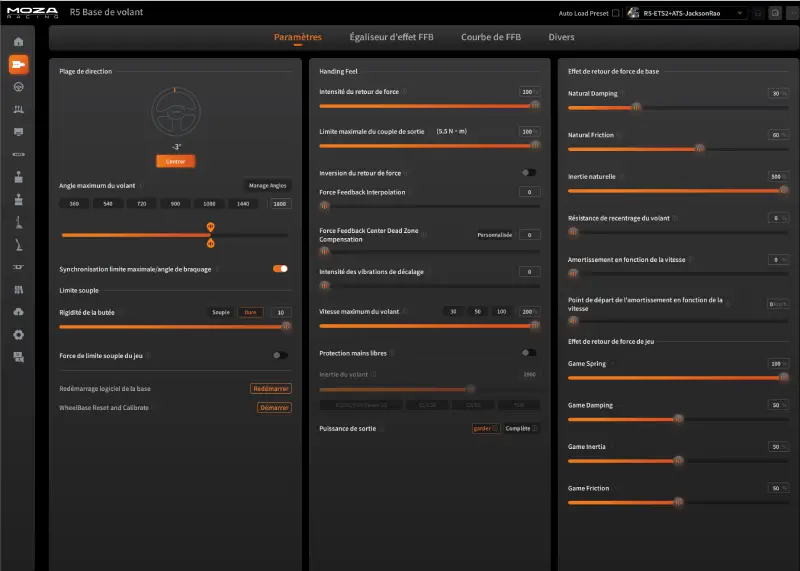800x571 pixels.
Task: Click the gear settings icon in sidebar
Action: (18, 334)
